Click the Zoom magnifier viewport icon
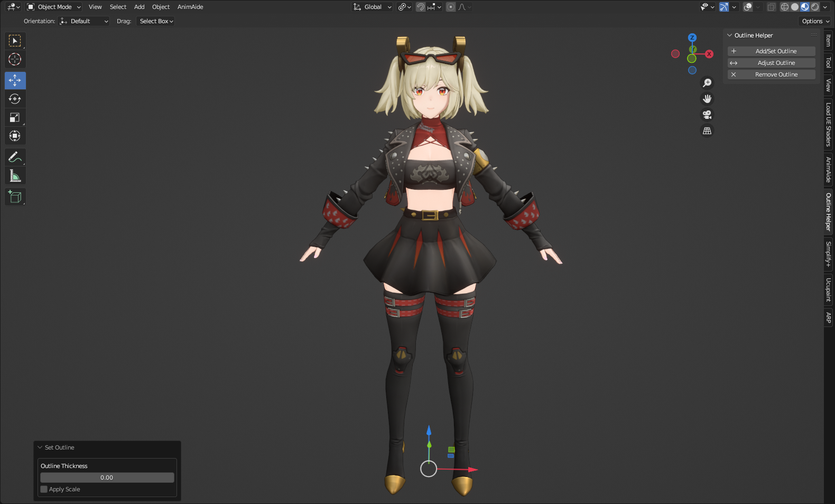 tap(707, 83)
